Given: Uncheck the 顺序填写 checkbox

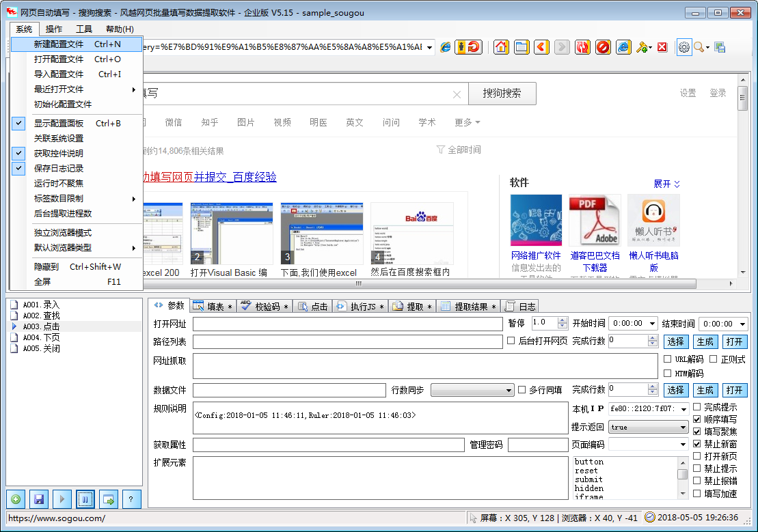Looking at the screenshot, I should point(697,419).
